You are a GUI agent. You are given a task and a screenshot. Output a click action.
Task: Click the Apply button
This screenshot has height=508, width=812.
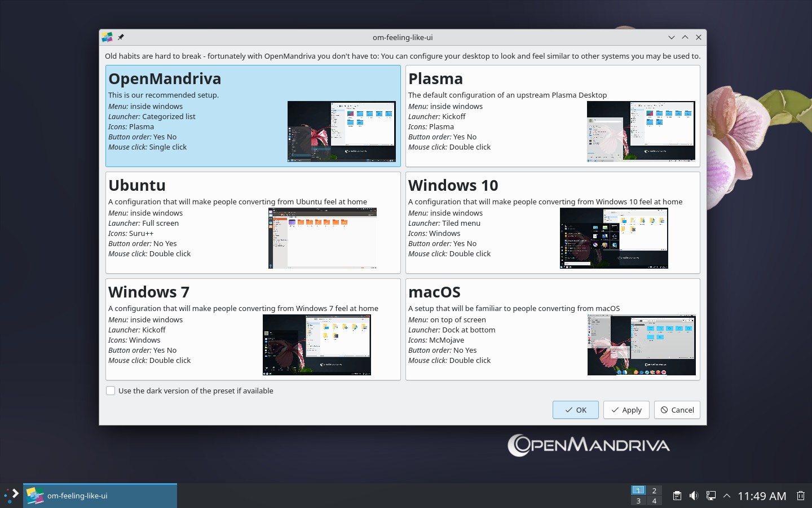(x=626, y=410)
